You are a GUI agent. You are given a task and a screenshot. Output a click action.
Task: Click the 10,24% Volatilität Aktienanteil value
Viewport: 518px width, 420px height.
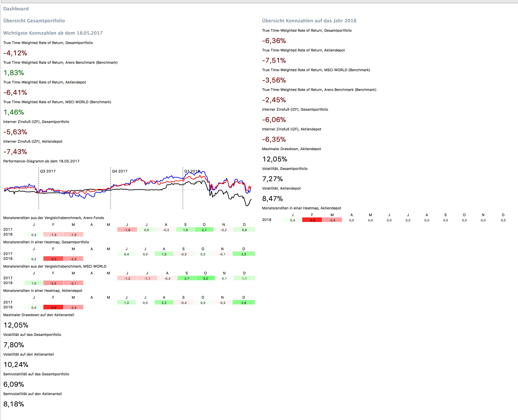tap(16, 365)
